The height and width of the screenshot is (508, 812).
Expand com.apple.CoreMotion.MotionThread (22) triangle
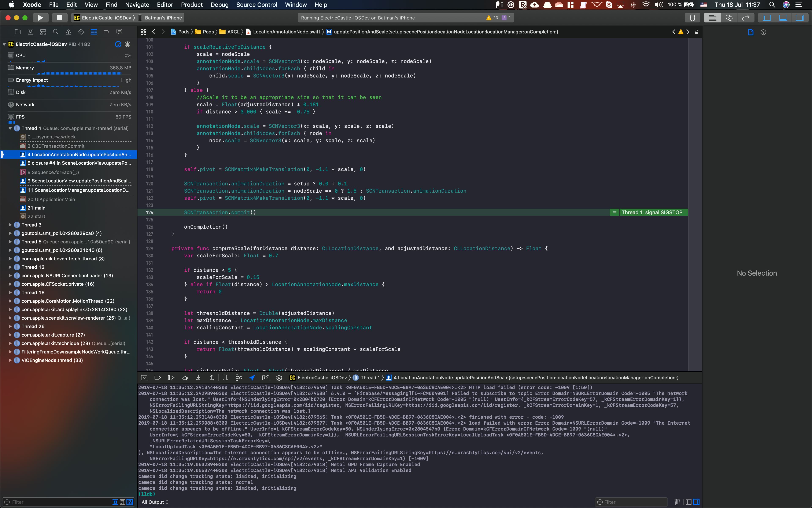click(10, 301)
